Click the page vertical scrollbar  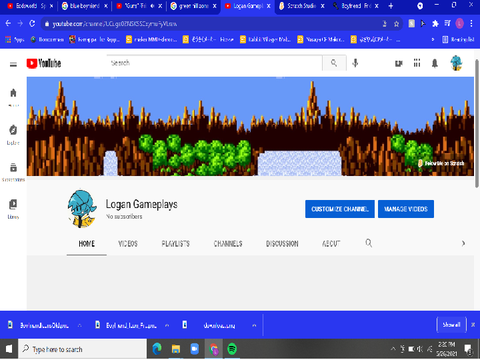(477, 123)
